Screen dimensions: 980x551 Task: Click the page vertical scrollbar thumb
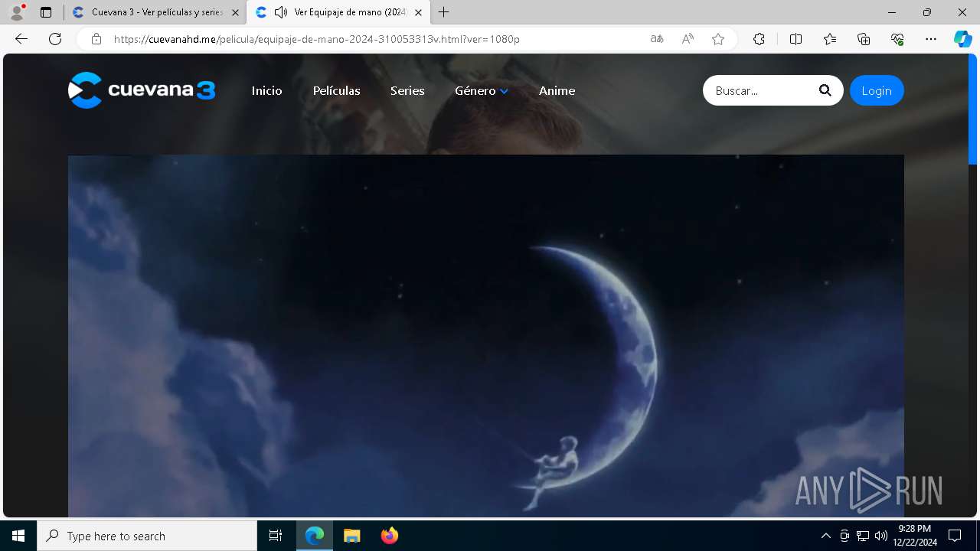tap(973, 109)
